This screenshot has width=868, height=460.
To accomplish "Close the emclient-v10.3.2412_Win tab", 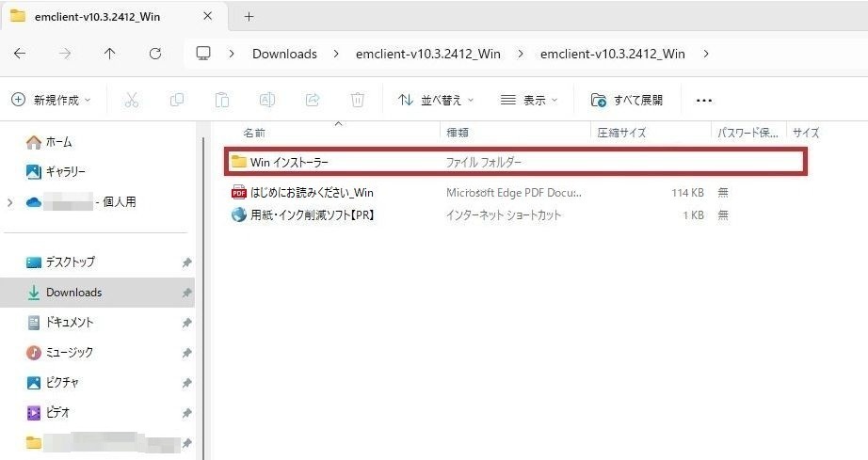I will tap(209, 17).
